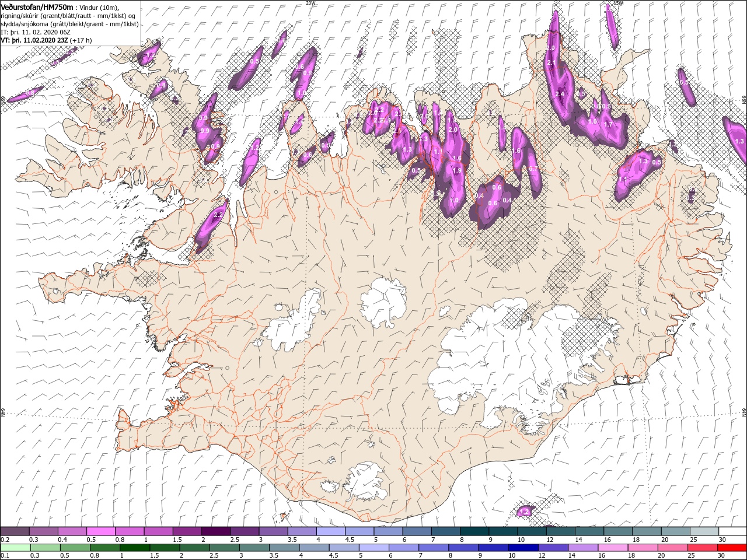Select the 1.5–2 swatch in top legend row

[x=187, y=531]
